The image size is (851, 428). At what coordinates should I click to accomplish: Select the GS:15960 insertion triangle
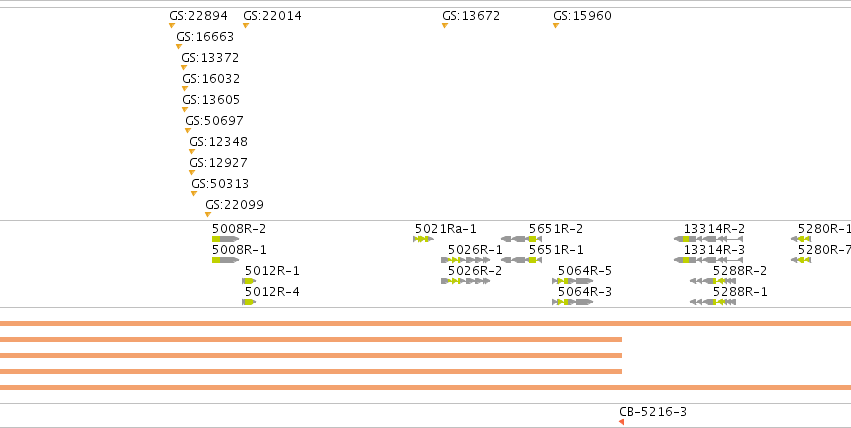556,25
